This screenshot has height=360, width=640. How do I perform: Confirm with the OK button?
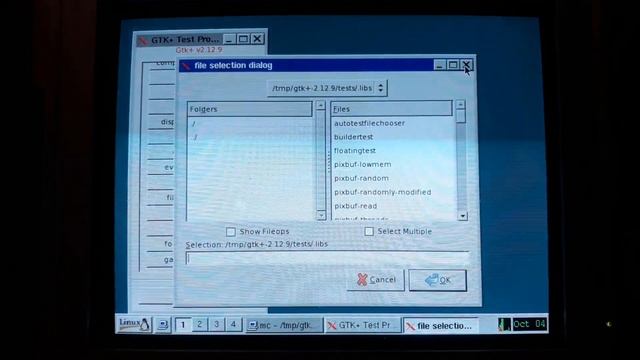point(438,280)
